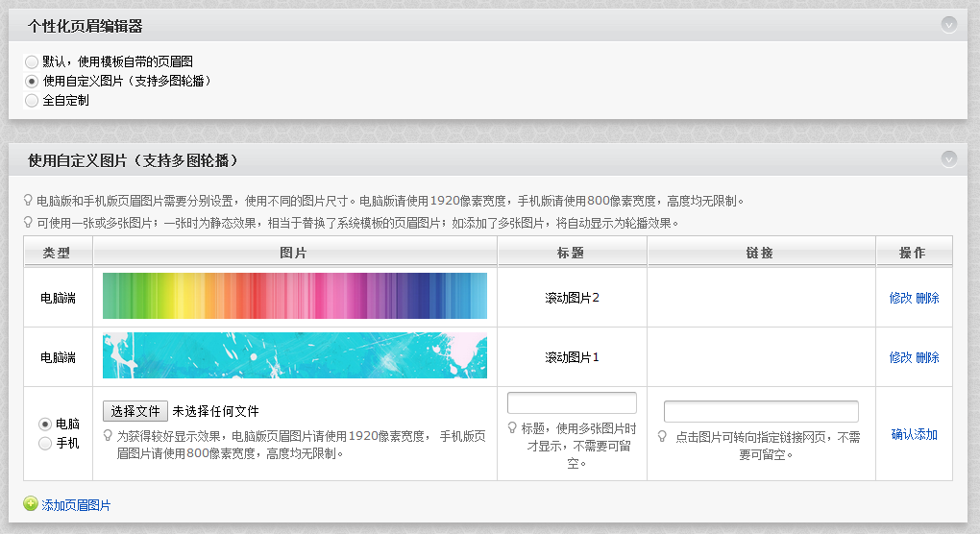Viewport: 980px width, 534px height.
Task: Click 修改 for 滚动图片1
Action: tap(900, 357)
